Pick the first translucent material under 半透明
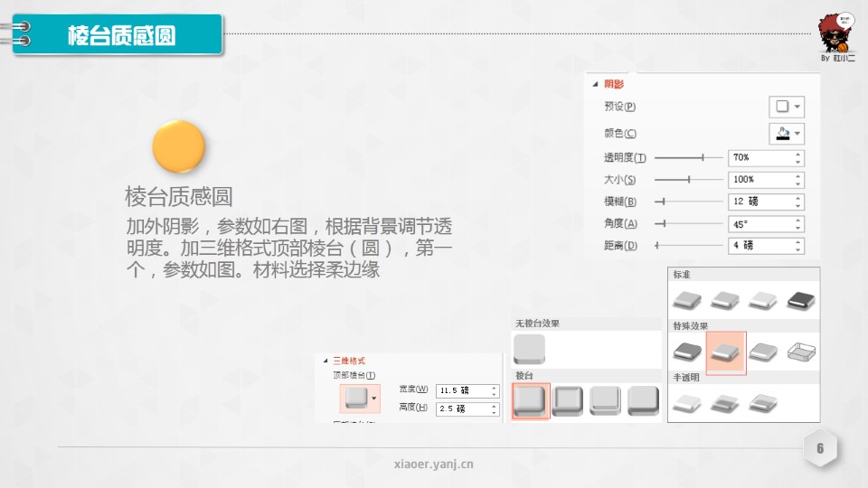This screenshot has height=488, width=868. pos(687,402)
